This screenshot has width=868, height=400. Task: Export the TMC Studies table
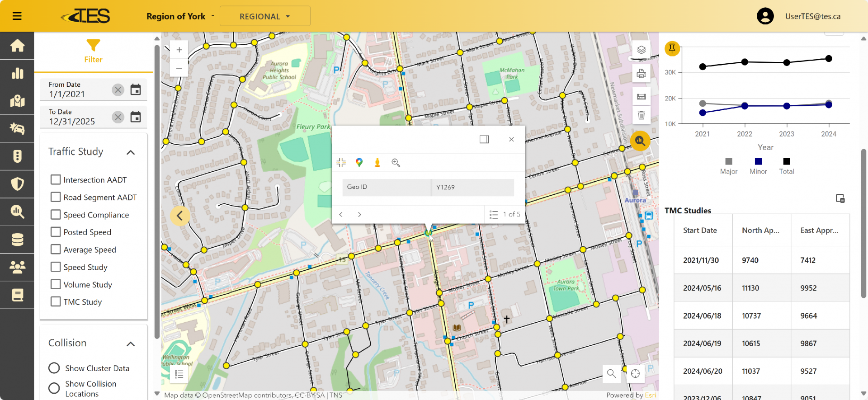(x=840, y=198)
